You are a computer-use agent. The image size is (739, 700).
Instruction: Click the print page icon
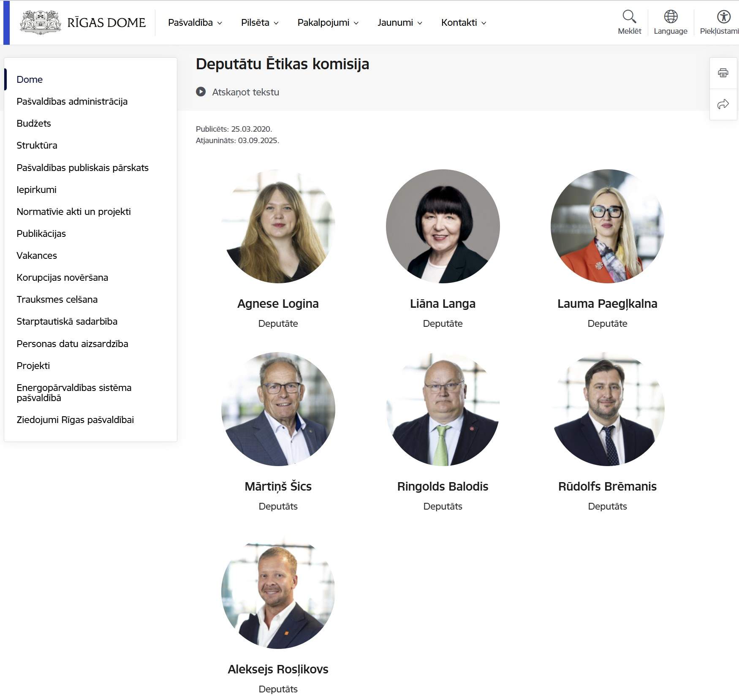[723, 73]
